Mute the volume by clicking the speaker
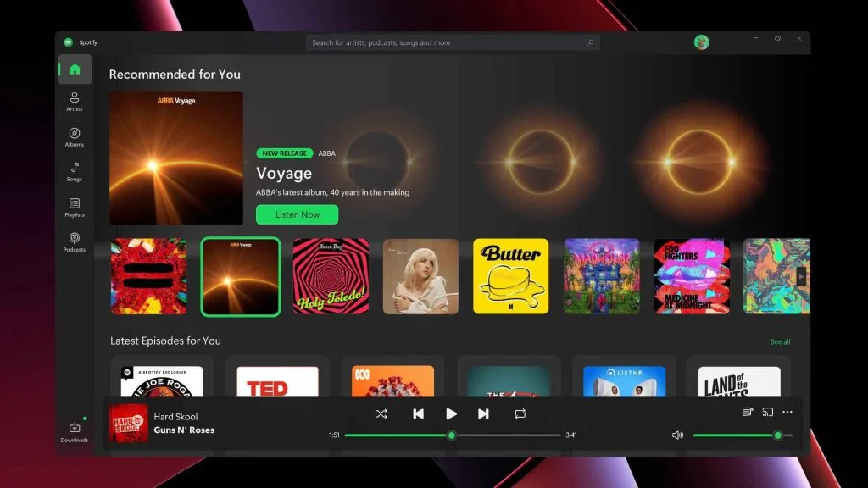 (677, 435)
